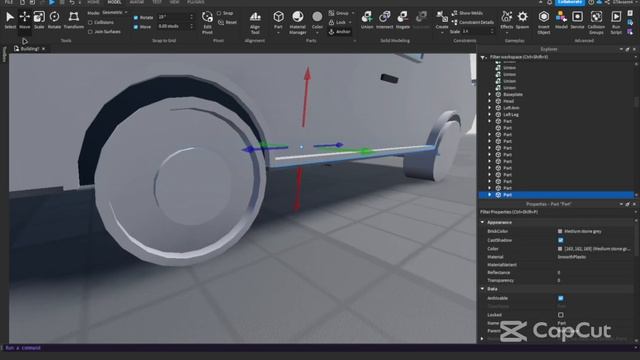Toggle the Join Surfaces checkbox

(90, 31)
